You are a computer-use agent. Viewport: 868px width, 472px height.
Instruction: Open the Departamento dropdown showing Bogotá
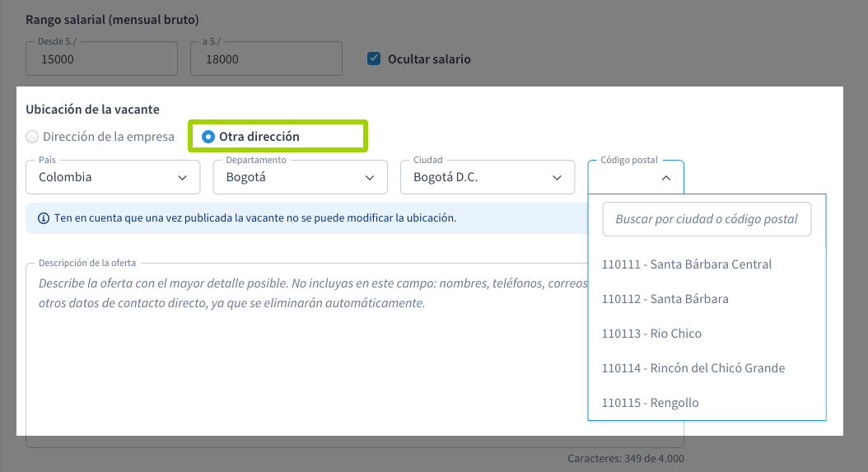(x=300, y=177)
